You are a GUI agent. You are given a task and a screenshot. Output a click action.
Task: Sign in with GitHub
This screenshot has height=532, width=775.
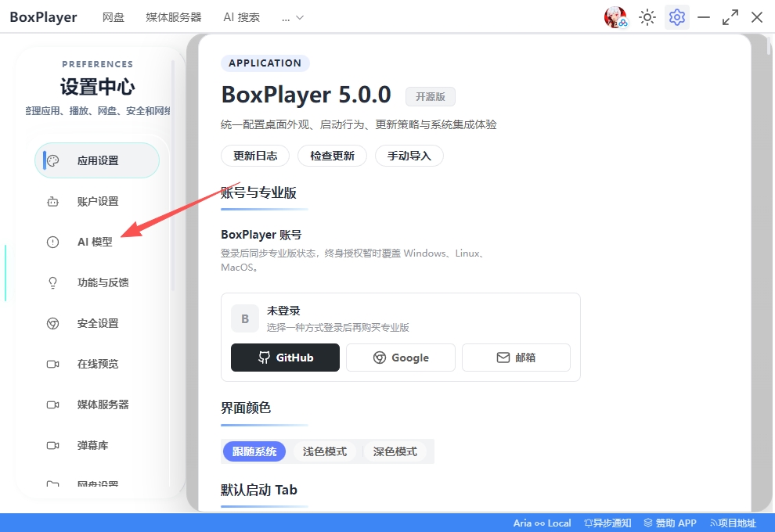[x=285, y=358]
